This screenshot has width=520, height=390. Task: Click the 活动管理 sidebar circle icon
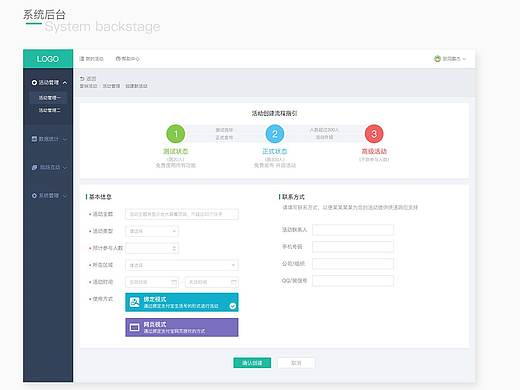coord(34,82)
